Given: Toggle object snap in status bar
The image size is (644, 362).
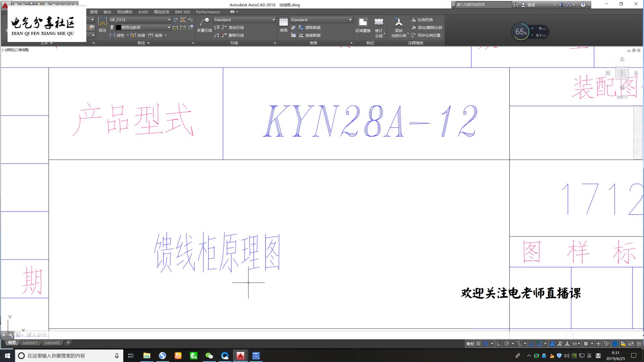Looking at the screenshot, I should tap(539, 344).
